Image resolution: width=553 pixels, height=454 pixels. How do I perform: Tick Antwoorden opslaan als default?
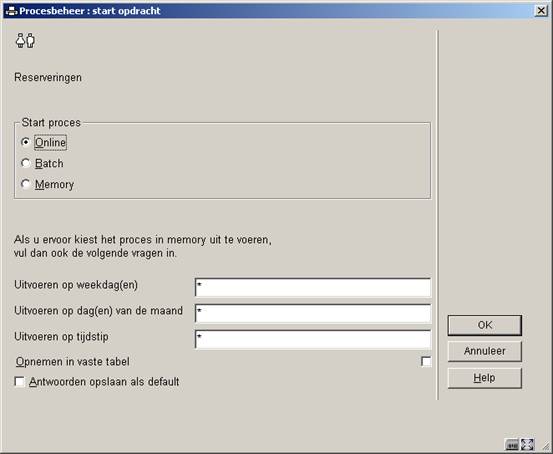pyautogui.click(x=19, y=382)
